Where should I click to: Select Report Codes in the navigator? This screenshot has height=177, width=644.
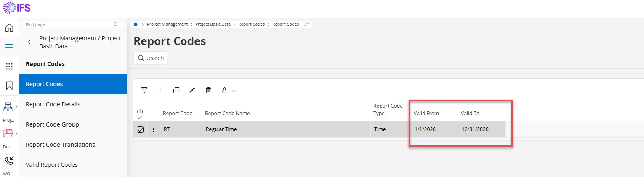click(x=73, y=84)
